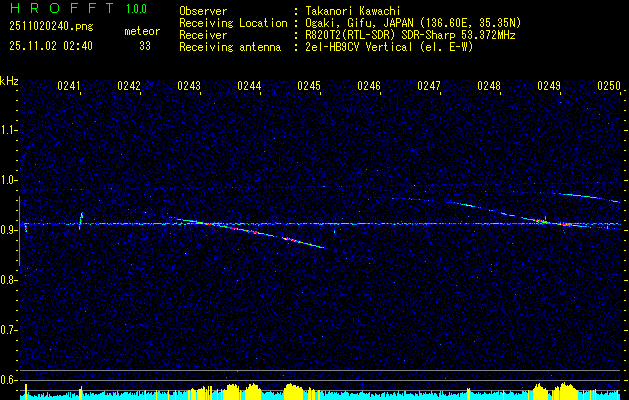This screenshot has width=629, height=400.
Task: Select the 0247 time marker
Action: [x=429, y=87]
